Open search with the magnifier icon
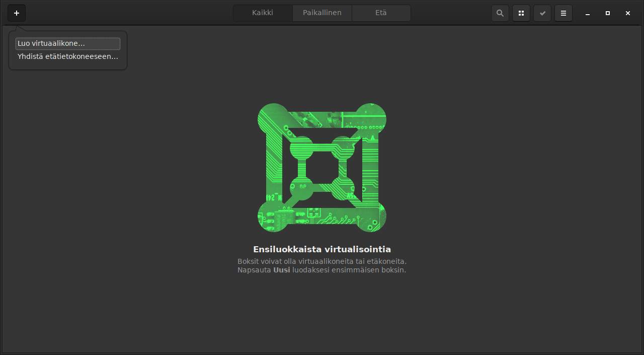 tap(500, 13)
